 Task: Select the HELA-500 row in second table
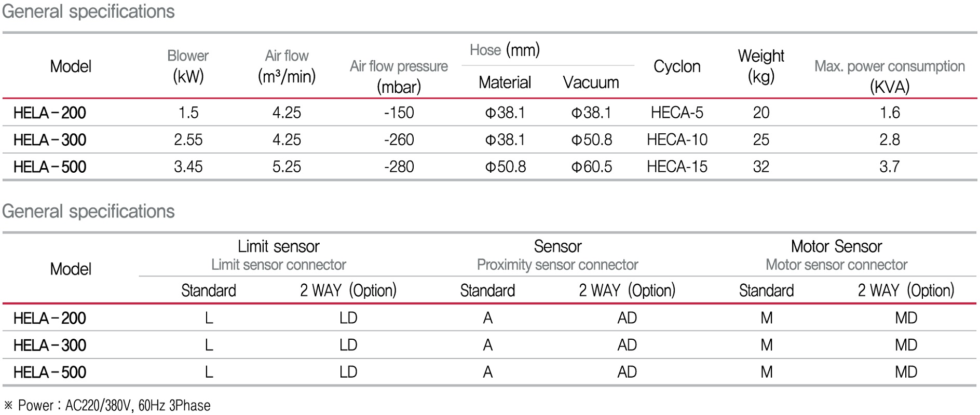tap(50, 372)
